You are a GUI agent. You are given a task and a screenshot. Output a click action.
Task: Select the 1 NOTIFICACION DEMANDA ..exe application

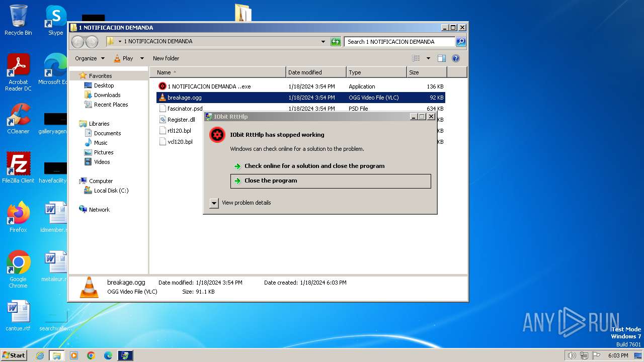point(301,86)
